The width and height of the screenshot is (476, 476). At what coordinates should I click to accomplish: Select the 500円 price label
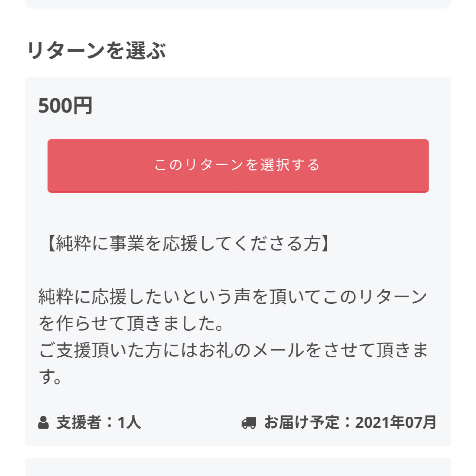pyautogui.click(x=65, y=106)
